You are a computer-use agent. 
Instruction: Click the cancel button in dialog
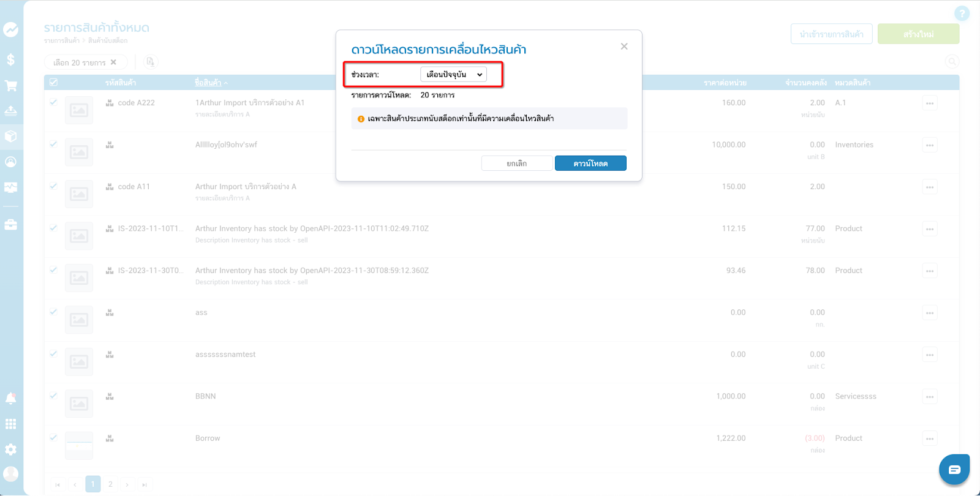tap(516, 163)
